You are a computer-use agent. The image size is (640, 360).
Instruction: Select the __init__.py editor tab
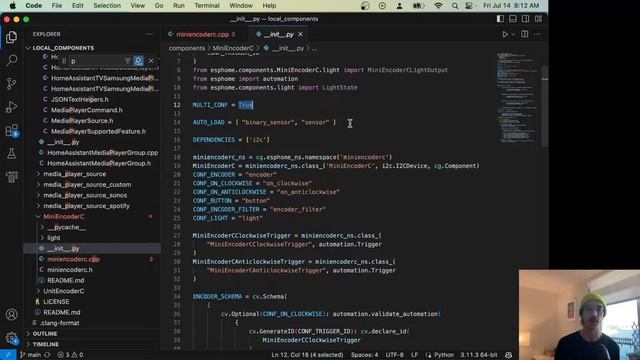pyautogui.click(x=279, y=35)
